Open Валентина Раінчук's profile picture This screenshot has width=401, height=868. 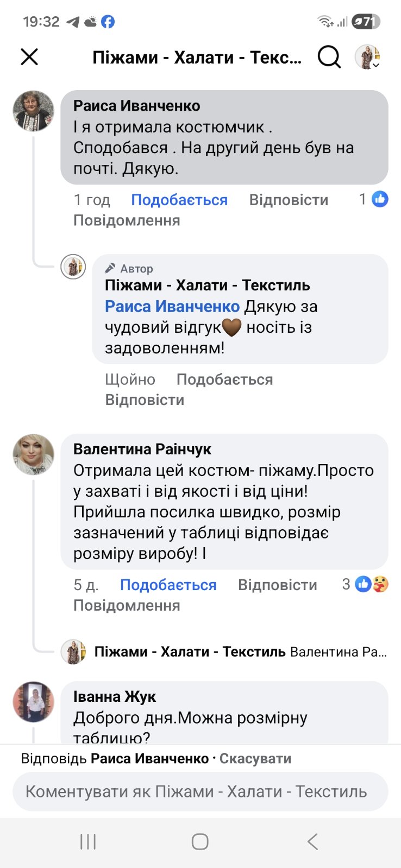click(x=34, y=455)
